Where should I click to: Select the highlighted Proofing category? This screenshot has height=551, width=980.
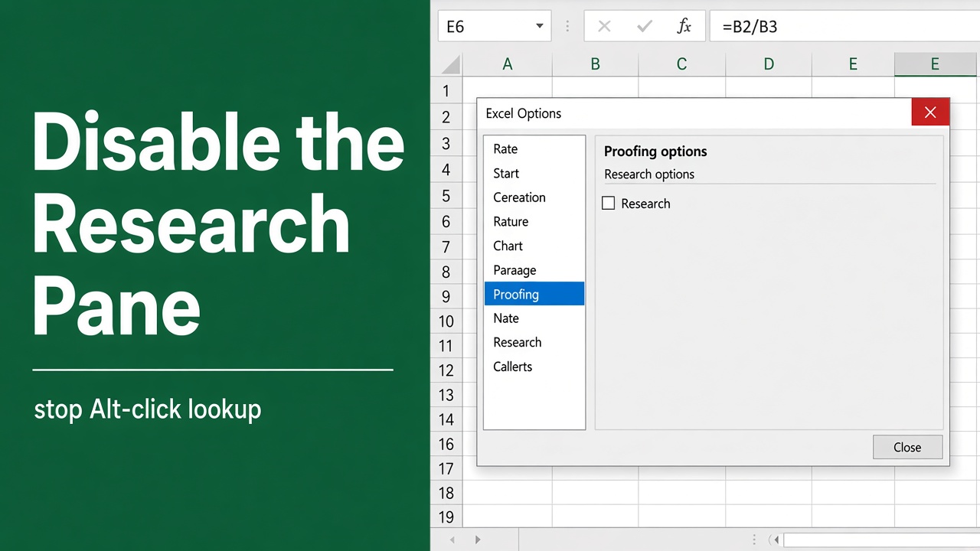point(534,294)
